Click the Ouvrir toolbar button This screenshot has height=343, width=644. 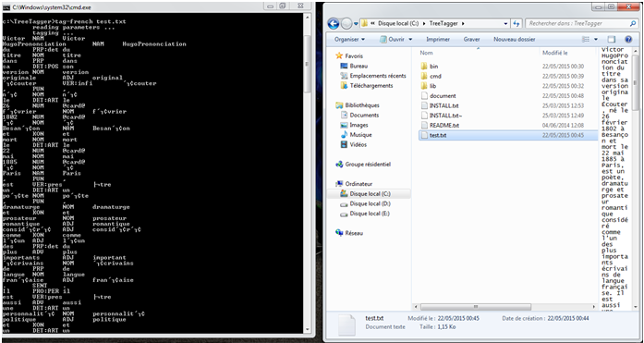point(392,40)
